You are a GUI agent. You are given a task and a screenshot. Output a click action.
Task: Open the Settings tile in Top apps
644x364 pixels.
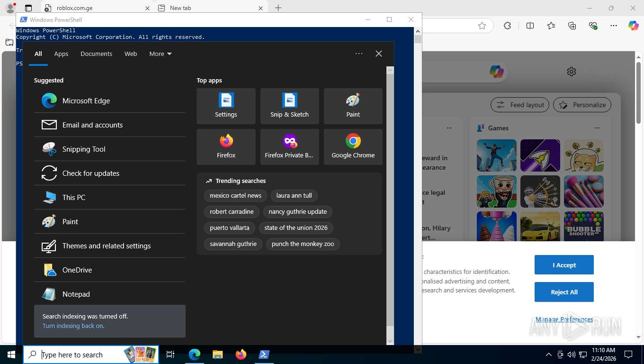(x=226, y=106)
